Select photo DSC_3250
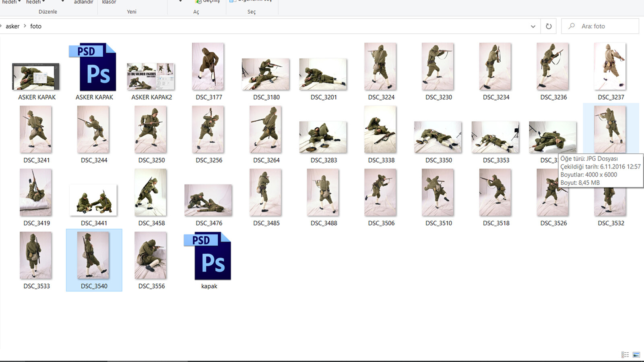The width and height of the screenshot is (644, 362). [x=151, y=130]
